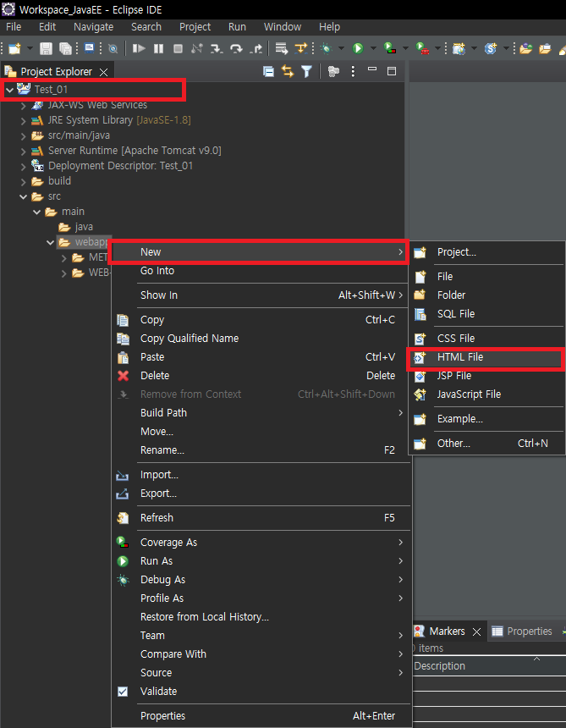Image resolution: width=566 pixels, height=728 pixels.
Task: Click the Debug bug toolbar icon
Action: [326, 48]
